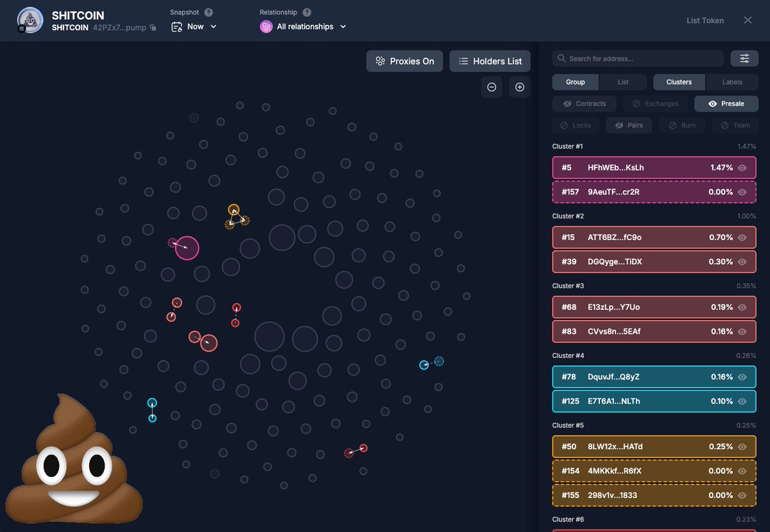Click the Cluster #4 header

point(568,356)
